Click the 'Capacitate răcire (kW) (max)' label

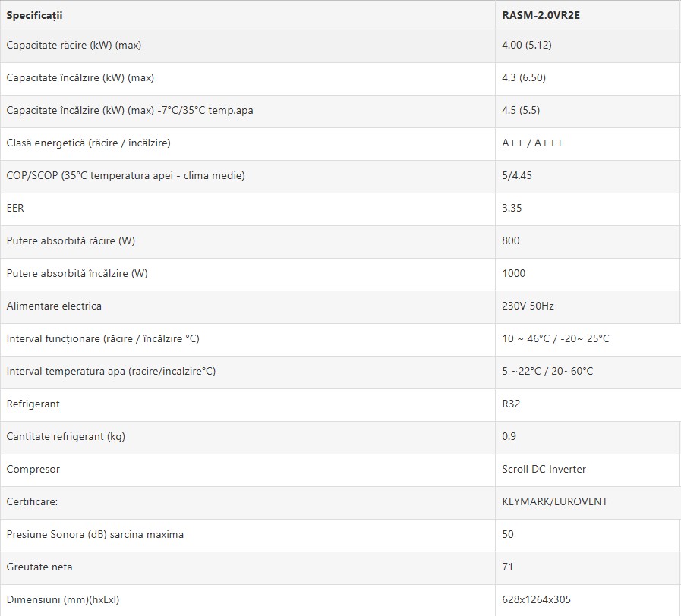coord(74,45)
